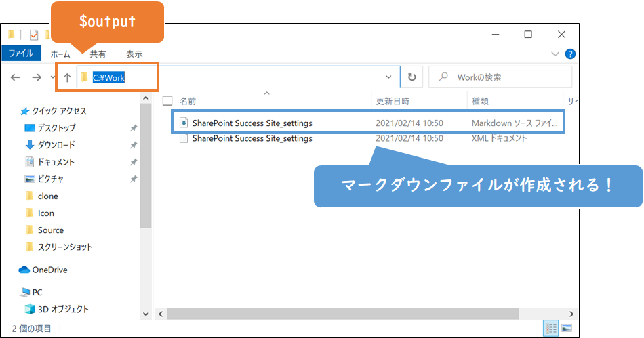Open the 共有 ribbon tab
Image resolution: width=644 pixels, height=338 pixels.
98,54
